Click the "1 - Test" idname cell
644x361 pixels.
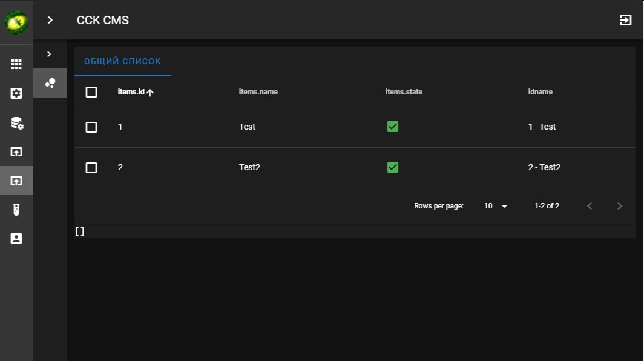pyautogui.click(x=542, y=127)
